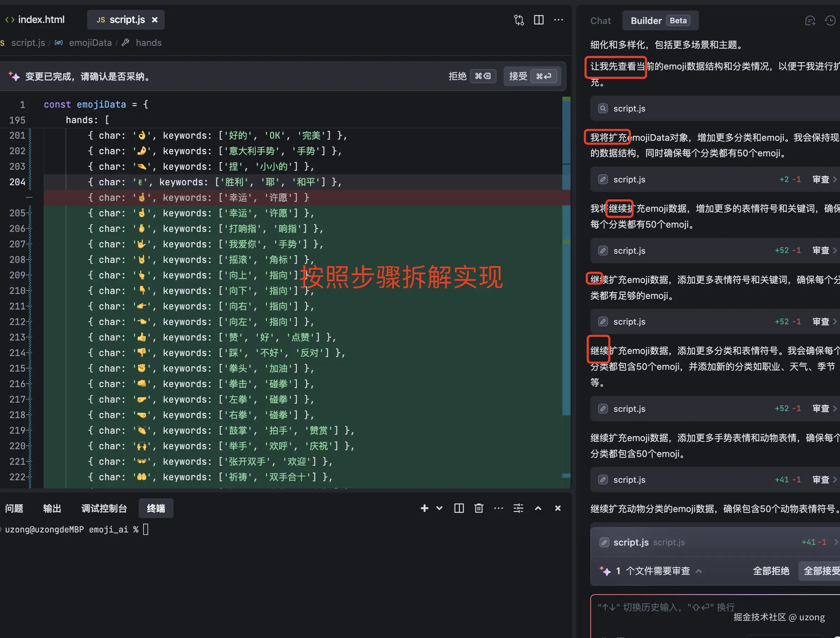Split the terminal panel

459,508
